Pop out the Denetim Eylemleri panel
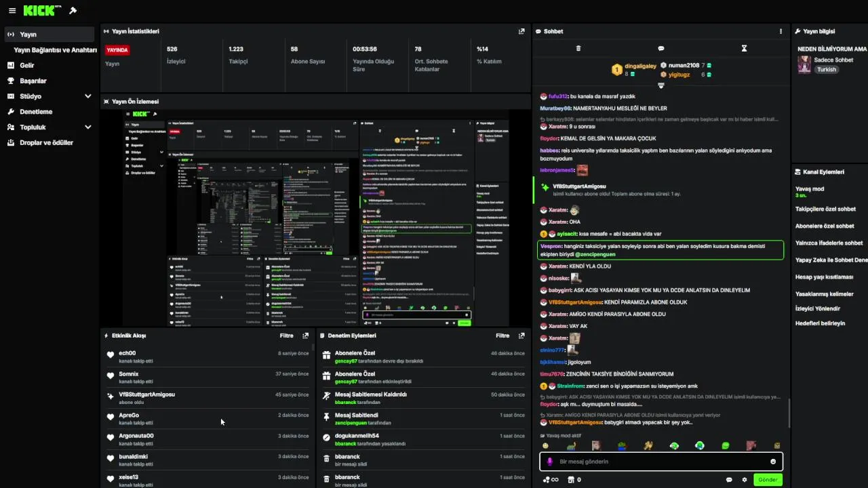Image resolution: width=868 pixels, height=488 pixels. coord(521,335)
